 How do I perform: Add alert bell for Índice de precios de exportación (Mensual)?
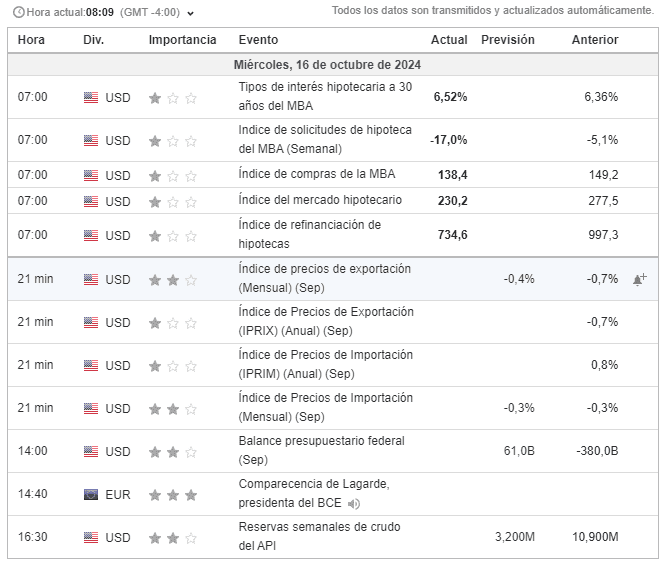tap(639, 280)
